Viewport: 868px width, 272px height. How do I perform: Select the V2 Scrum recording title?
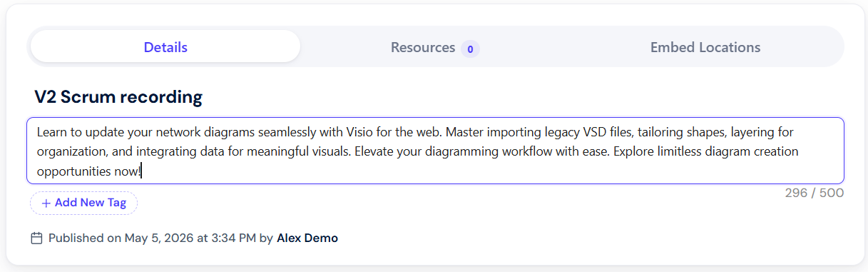tap(118, 97)
